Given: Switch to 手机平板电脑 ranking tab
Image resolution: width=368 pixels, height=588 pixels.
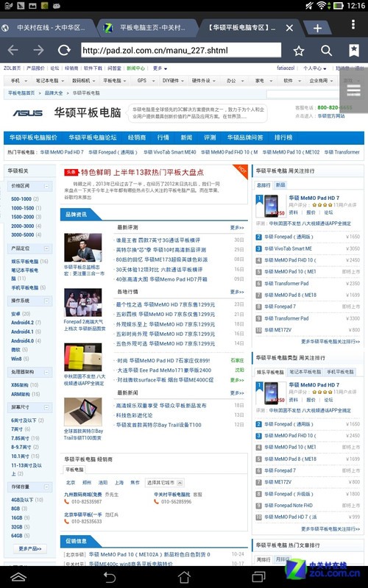Looking at the screenshot, I should (x=340, y=372).
